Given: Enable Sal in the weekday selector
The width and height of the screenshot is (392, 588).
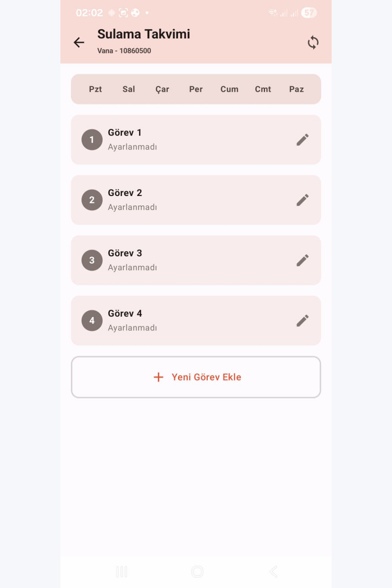Looking at the screenshot, I should pyautogui.click(x=129, y=89).
